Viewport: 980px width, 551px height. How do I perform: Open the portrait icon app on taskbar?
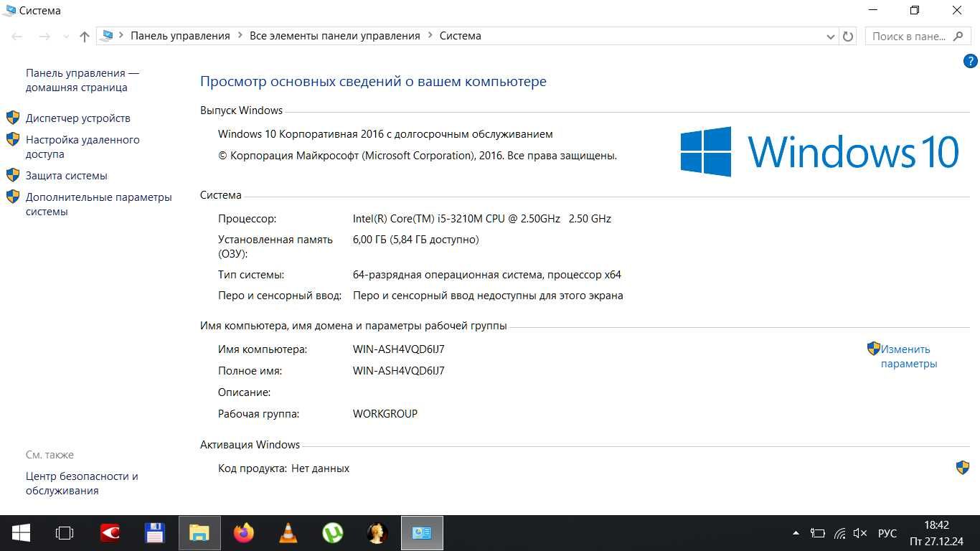pos(377,533)
